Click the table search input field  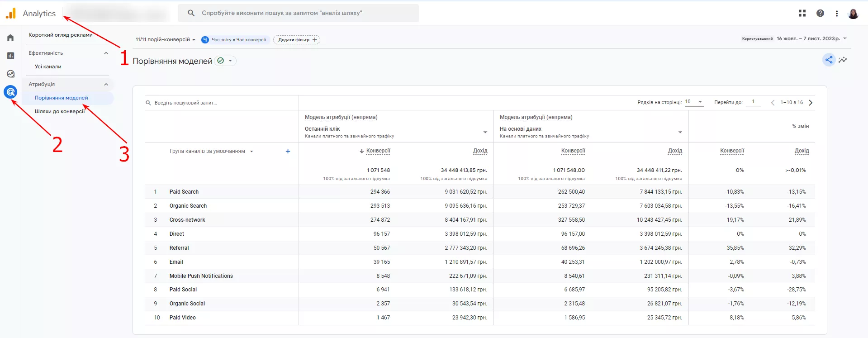point(222,103)
